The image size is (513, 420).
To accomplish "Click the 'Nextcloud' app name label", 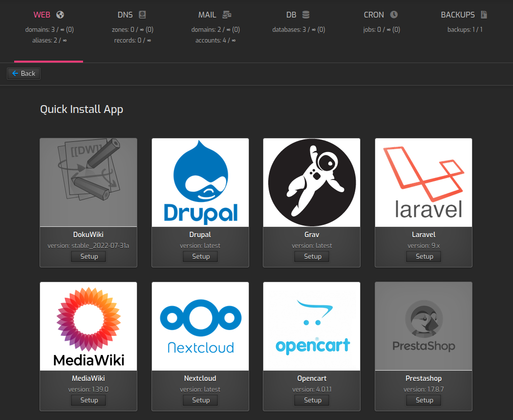I will click(x=200, y=378).
